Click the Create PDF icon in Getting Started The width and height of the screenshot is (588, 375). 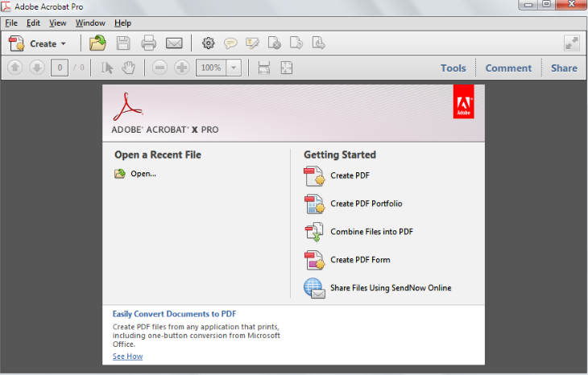314,176
